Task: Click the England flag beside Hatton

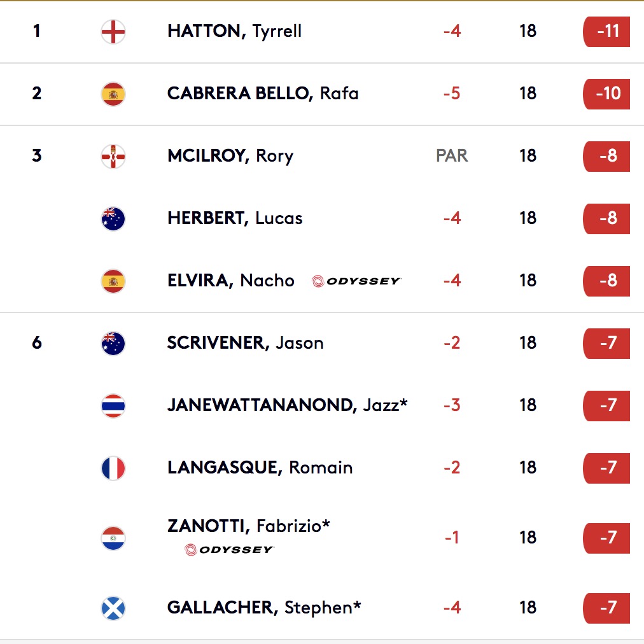Action: tap(113, 32)
